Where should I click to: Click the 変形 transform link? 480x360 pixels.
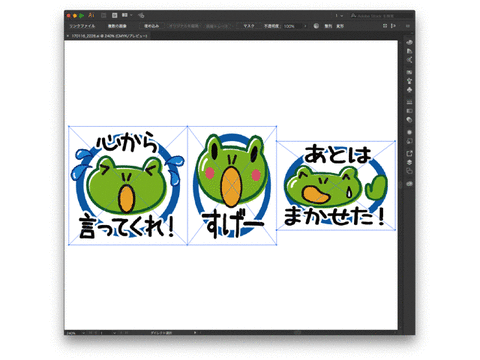340,26
